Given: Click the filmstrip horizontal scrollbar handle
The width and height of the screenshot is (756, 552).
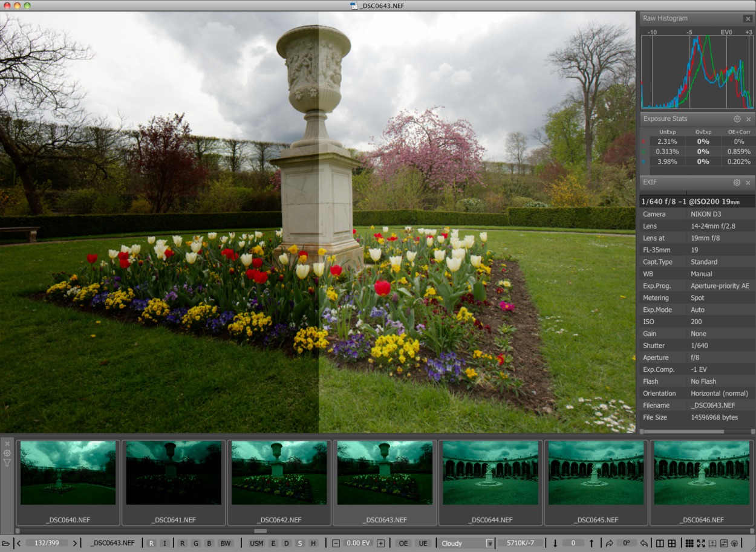Looking at the screenshot, I should point(260,531).
